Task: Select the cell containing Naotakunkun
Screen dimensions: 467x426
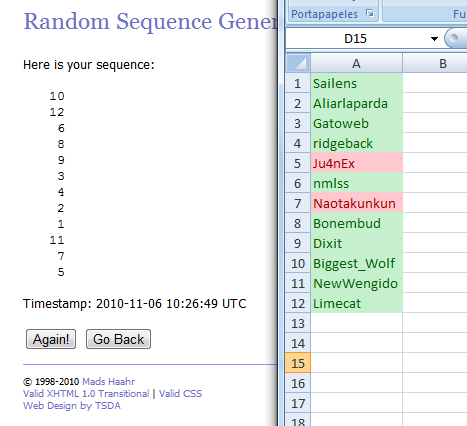Action: (x=356, y=203)
